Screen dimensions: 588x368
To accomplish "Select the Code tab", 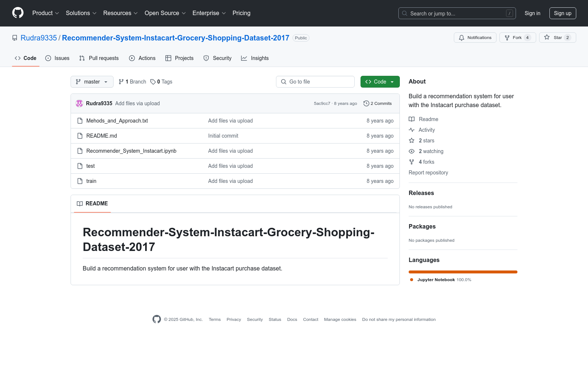I will [x=26, y=58].
